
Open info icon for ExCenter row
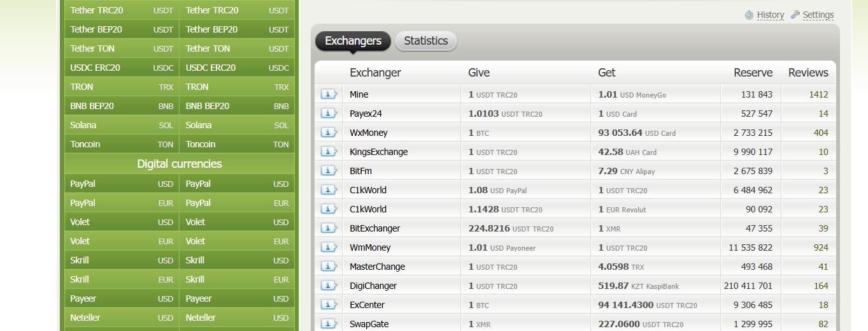[329, 305]
